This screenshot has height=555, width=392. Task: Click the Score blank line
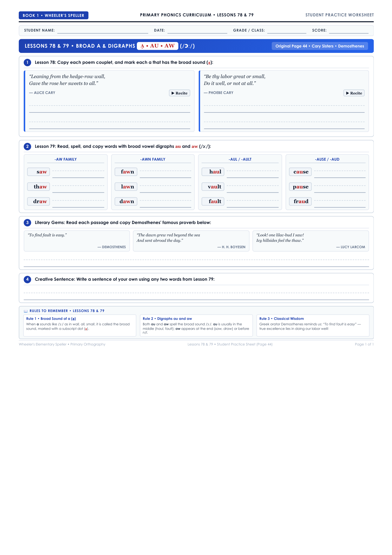[349, 31]
